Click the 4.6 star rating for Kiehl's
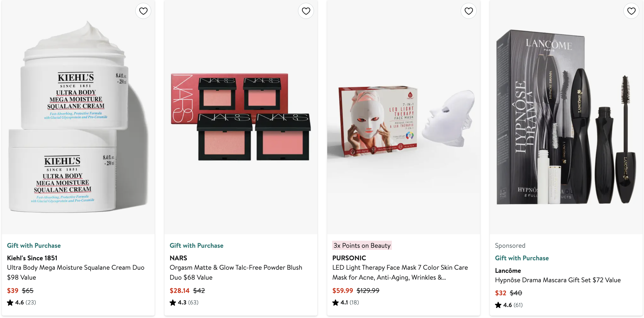The width and height of the screenshot is (644, 318). click(22, 302)
